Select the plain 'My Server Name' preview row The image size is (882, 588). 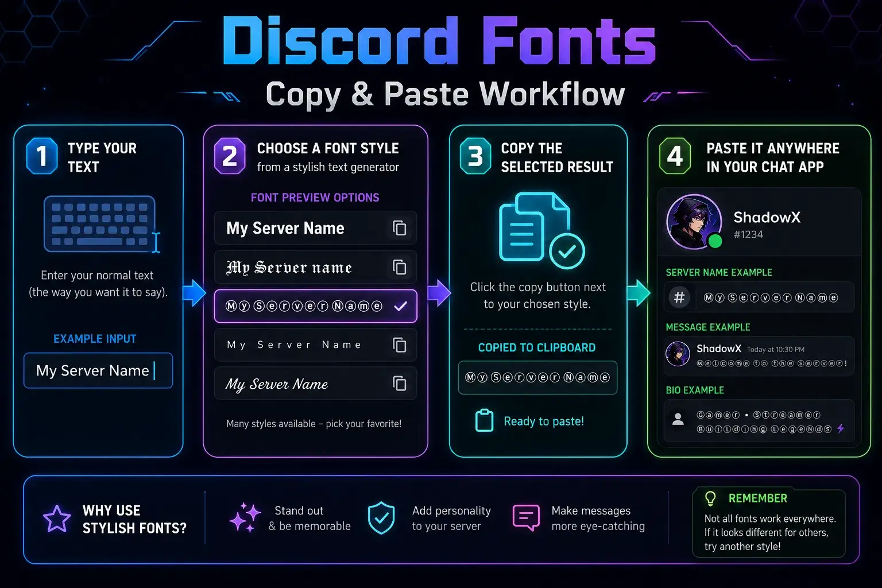315,228
